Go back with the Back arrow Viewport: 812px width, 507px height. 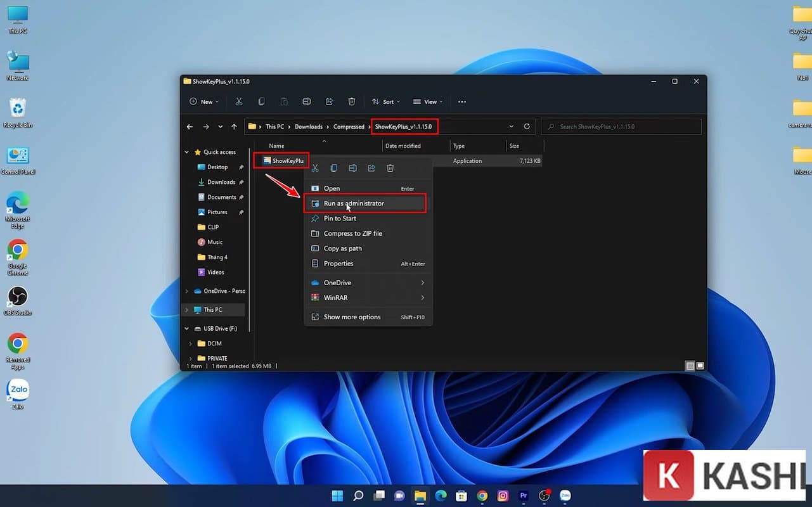(190, 127)
